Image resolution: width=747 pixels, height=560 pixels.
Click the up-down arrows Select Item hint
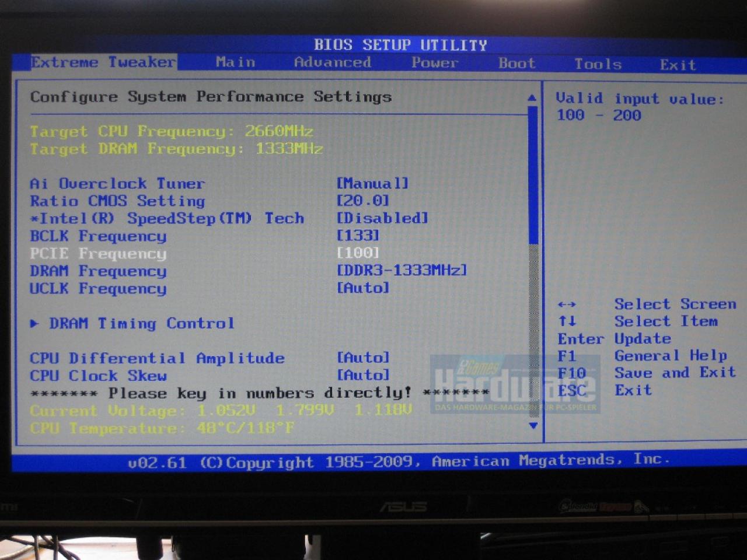[x=638, y=321]
